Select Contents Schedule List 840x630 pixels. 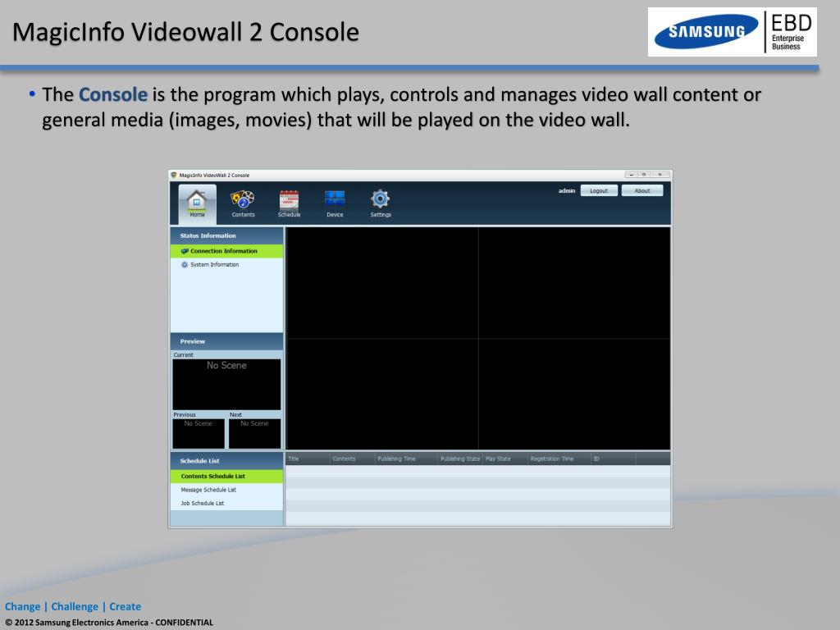(x=226, y=477)
